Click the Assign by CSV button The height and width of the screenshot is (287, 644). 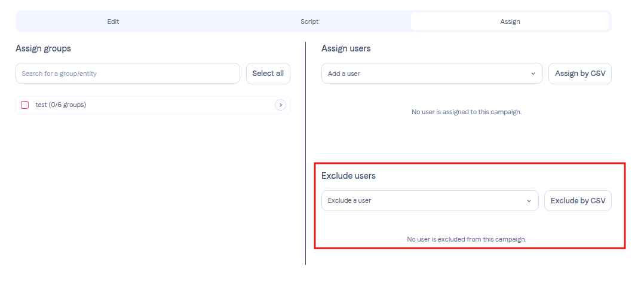pyautogui.click(x=579, y=74)
